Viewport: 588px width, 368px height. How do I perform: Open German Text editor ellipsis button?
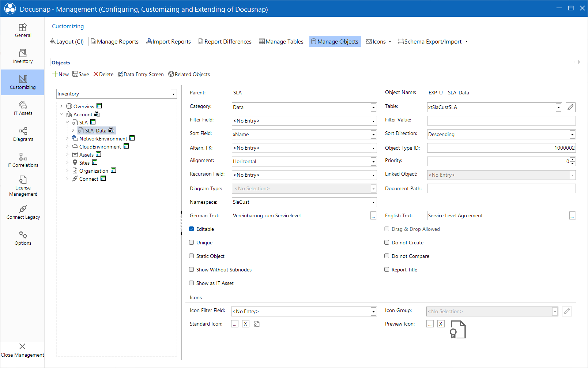pyautogui.click(x=373, y=215)
